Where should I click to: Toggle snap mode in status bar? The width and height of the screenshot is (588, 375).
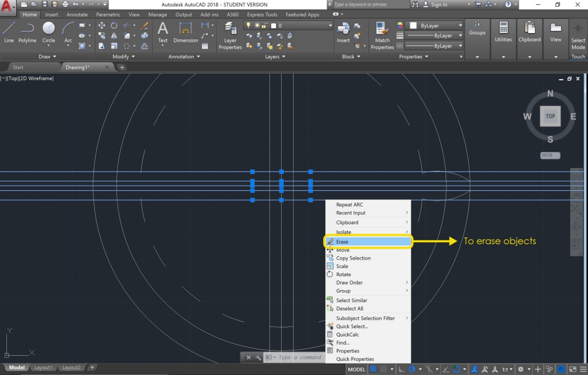coord(383,369)
